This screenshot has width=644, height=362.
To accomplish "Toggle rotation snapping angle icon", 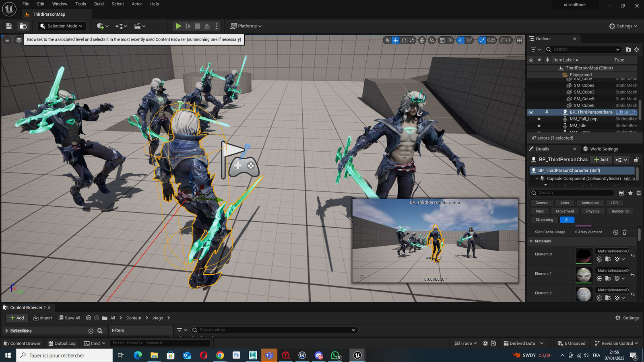I will [461, 40].
